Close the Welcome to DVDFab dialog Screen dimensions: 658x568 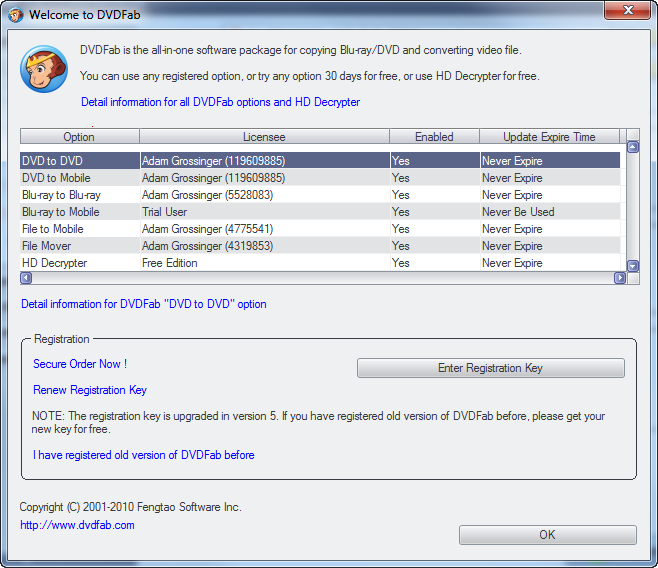pos(626,13)
